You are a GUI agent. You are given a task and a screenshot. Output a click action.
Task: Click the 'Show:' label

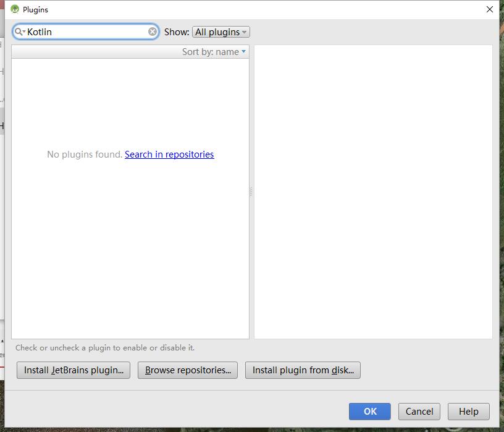177,32
